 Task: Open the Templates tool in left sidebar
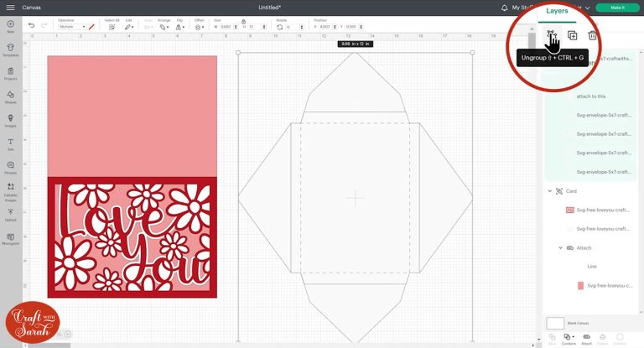(10, 49)
